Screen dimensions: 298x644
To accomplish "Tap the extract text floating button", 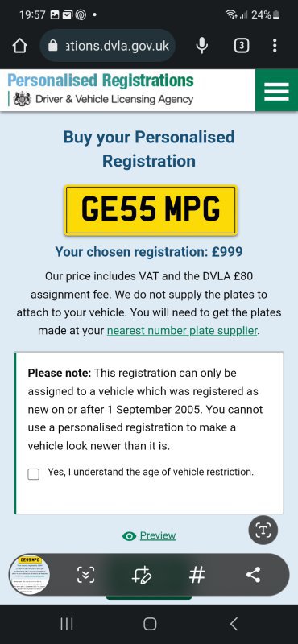I will (x=263, y=530).
